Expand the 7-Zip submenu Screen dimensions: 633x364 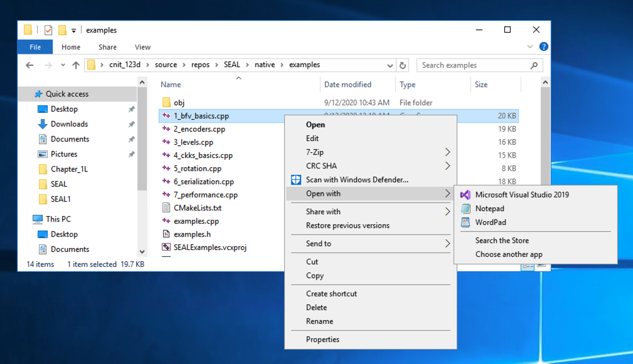(447, 152)
